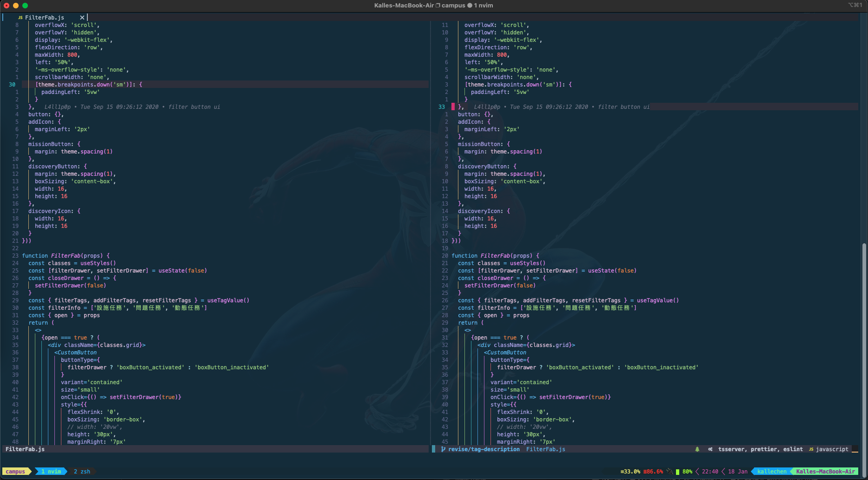Click cursor line number 33 in right pane
Screen dimensions: 868x480
tap(442, 107)
